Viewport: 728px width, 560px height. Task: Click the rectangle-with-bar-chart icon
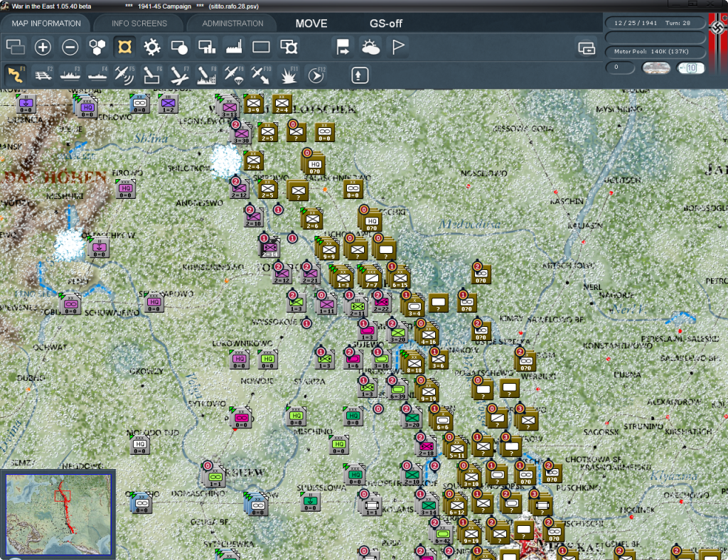click(x=207, y=47)
